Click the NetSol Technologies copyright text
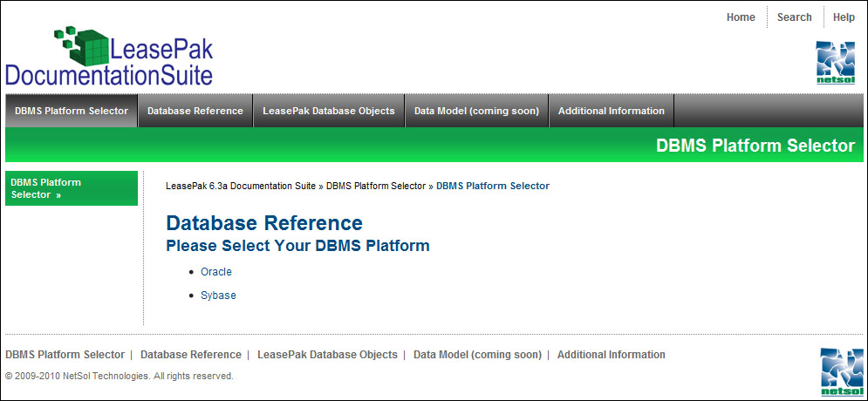The height and width of the screenshot is (401, 868). [119, 376]
